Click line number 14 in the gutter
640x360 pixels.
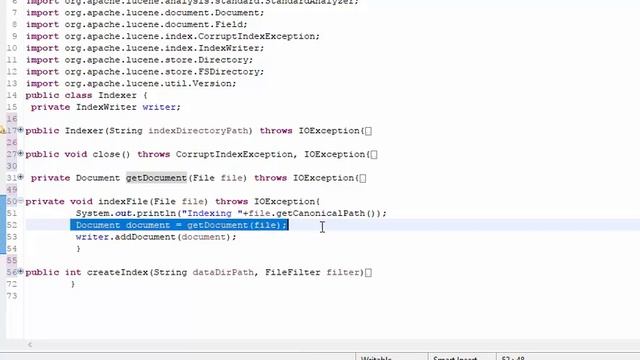pos(12,96)
